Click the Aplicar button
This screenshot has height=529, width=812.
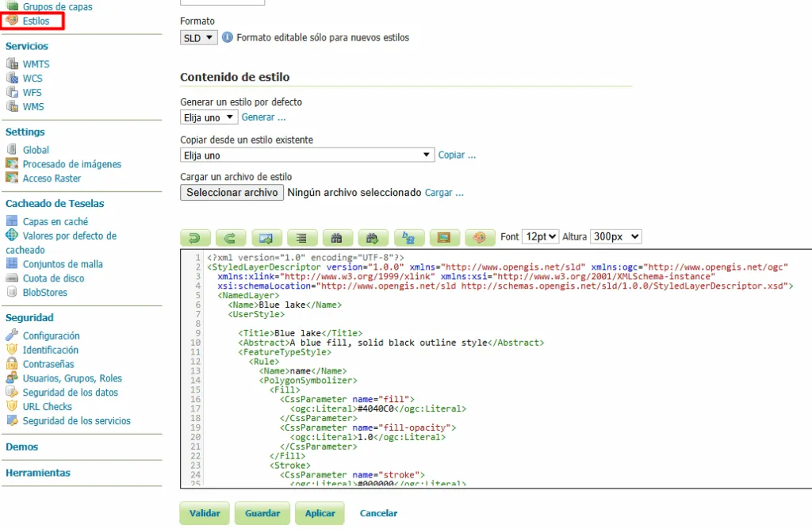[320, 513]
